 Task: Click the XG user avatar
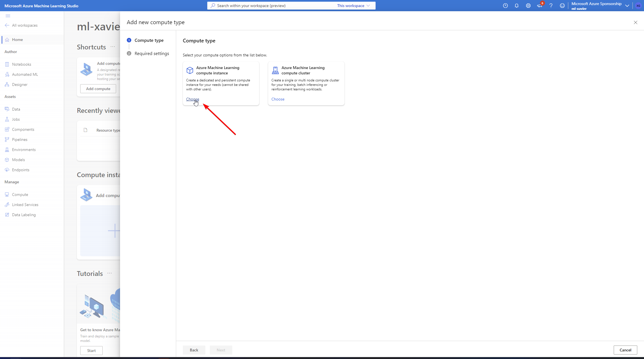638,6
